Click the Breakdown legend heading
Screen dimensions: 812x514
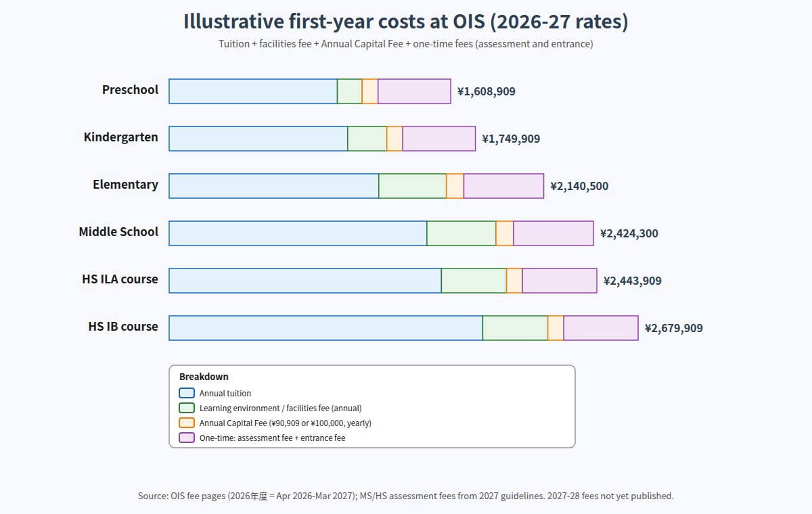click(x=204, y=377)
